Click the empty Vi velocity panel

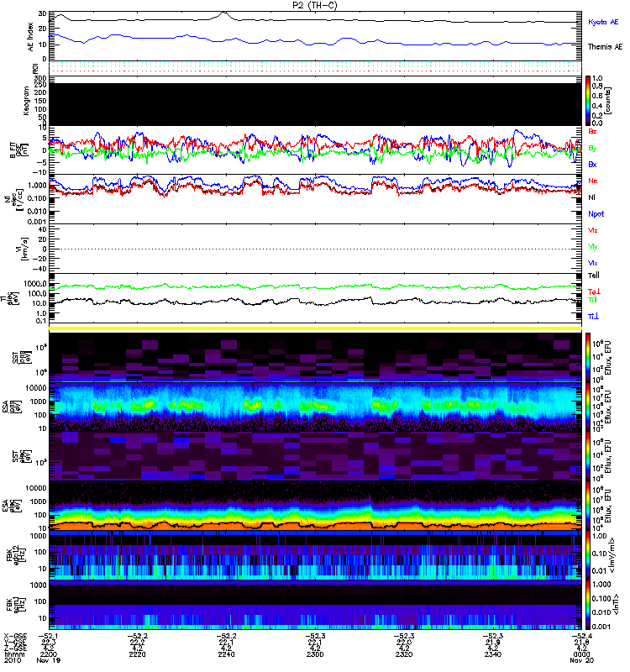click(316, 249)
